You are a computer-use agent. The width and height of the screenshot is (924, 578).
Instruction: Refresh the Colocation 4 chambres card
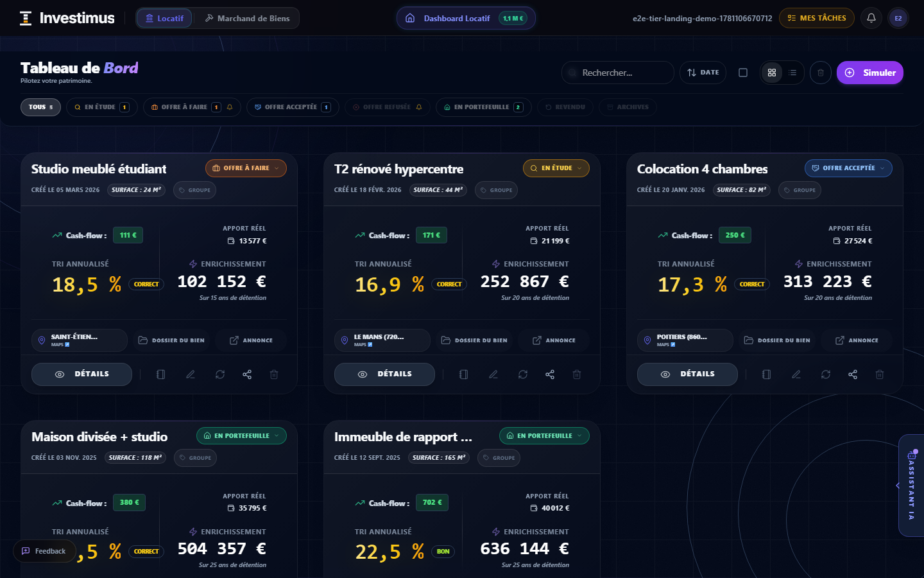(826, 374)
